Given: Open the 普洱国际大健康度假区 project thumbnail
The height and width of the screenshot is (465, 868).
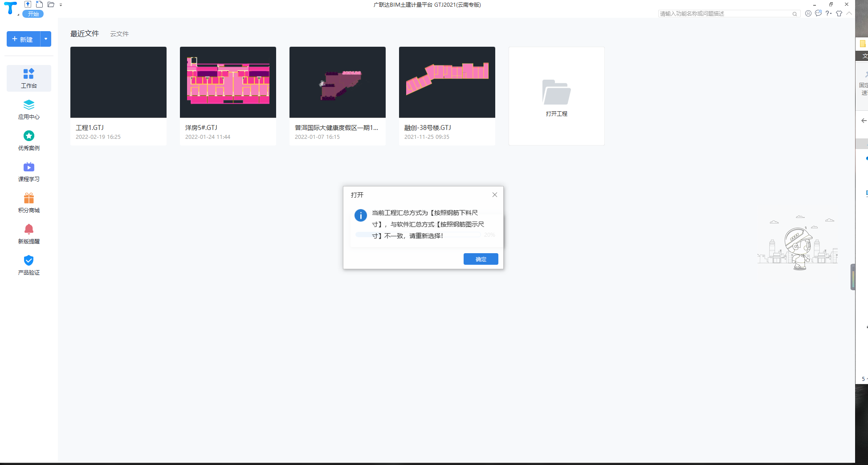Looking at the screenshot, I should click(x=338, y=82).
